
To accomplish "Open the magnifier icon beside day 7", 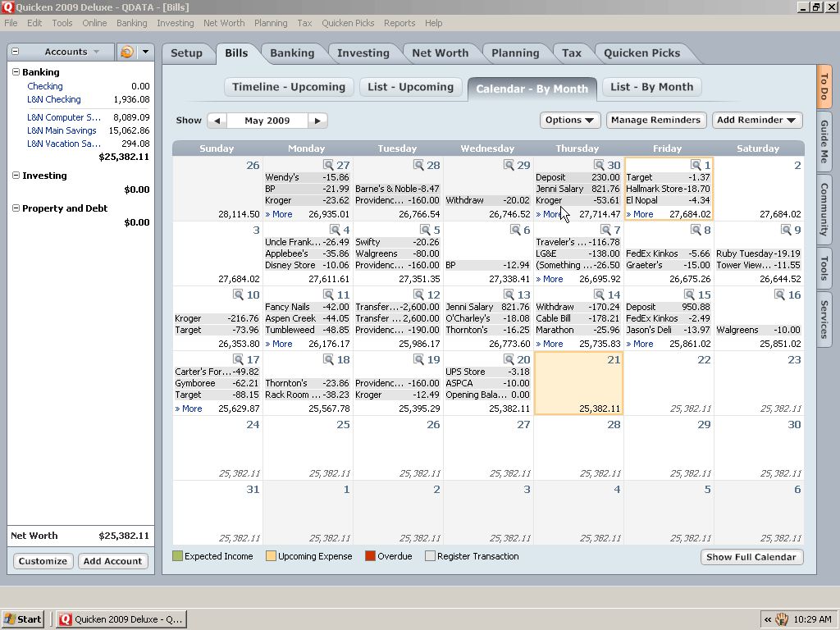I will [x=605, y=230].
